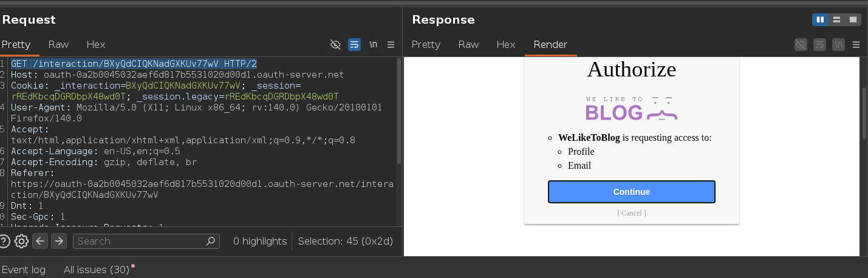Select the Response Render tab
This screenshot has width=868, height=278.
coord(550,44)
